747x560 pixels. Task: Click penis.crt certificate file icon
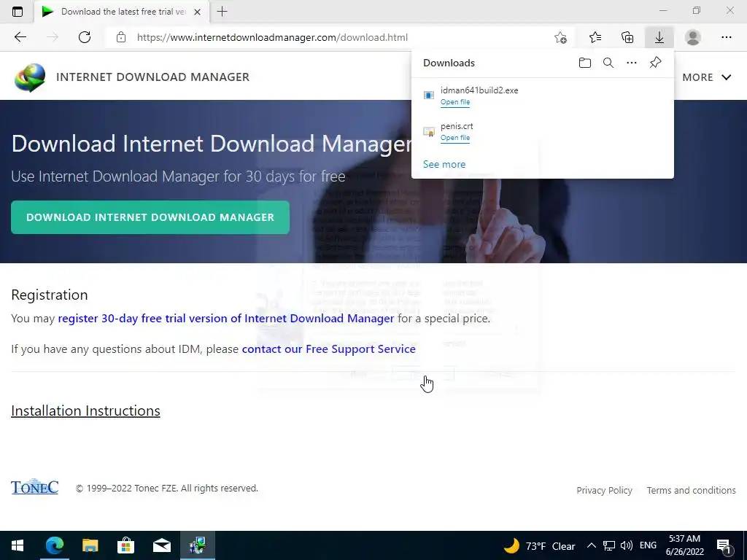(x=429, y=131)
